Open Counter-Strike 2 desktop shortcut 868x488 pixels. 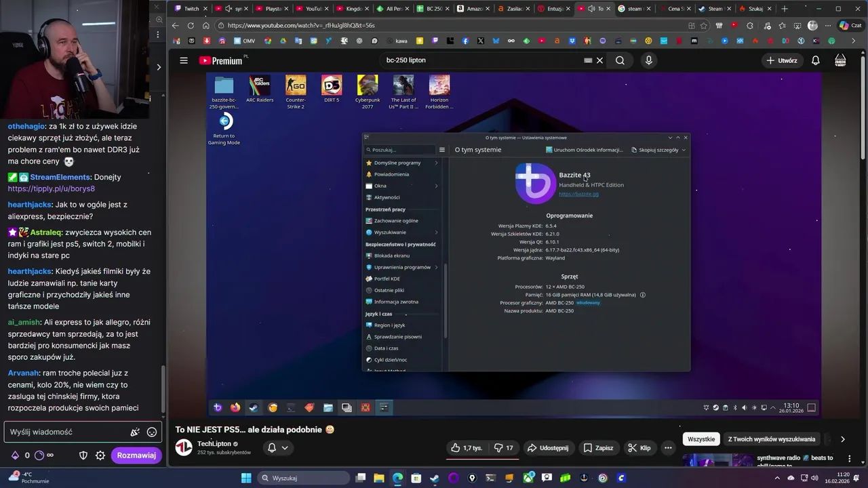click(x=296, y=92)
